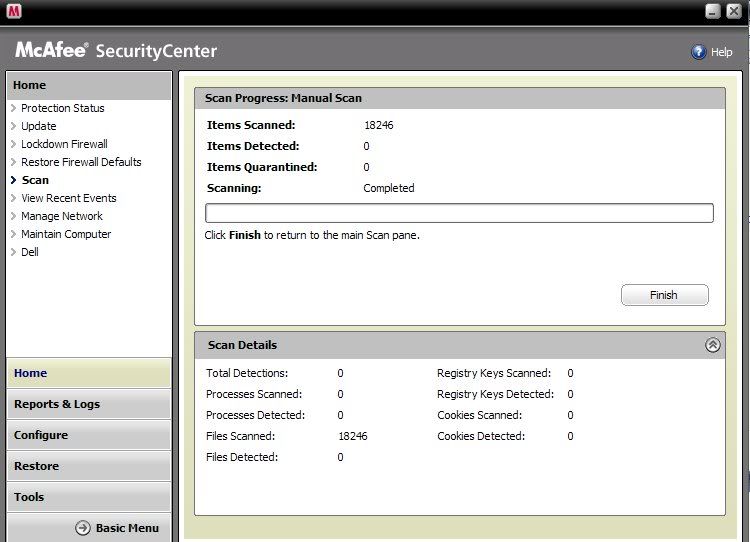Image resolution: width=750 pixels, height=542 pixels.
Task: Click the 'Cookies Detected:' label
Action: pyautogui.click(x=481, y=436)
